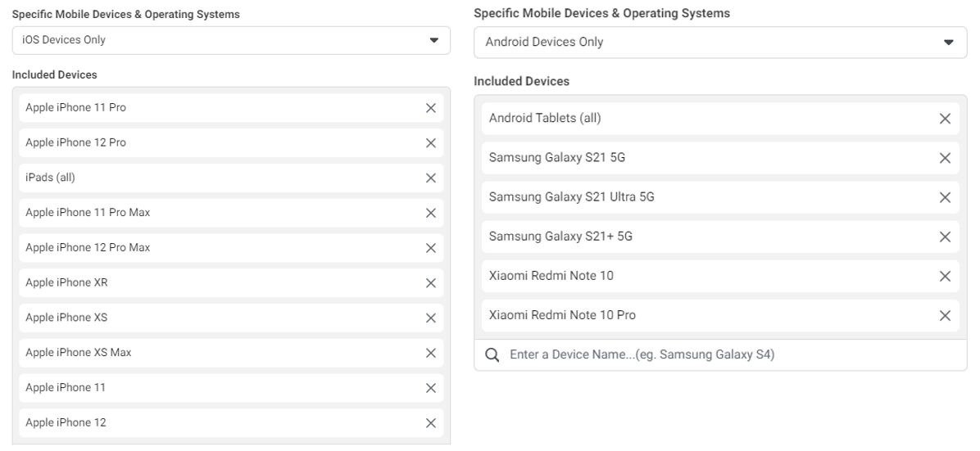Delete Xiaomi Redmi Note 10 Pro
The image size is (980, 451).
945,316
